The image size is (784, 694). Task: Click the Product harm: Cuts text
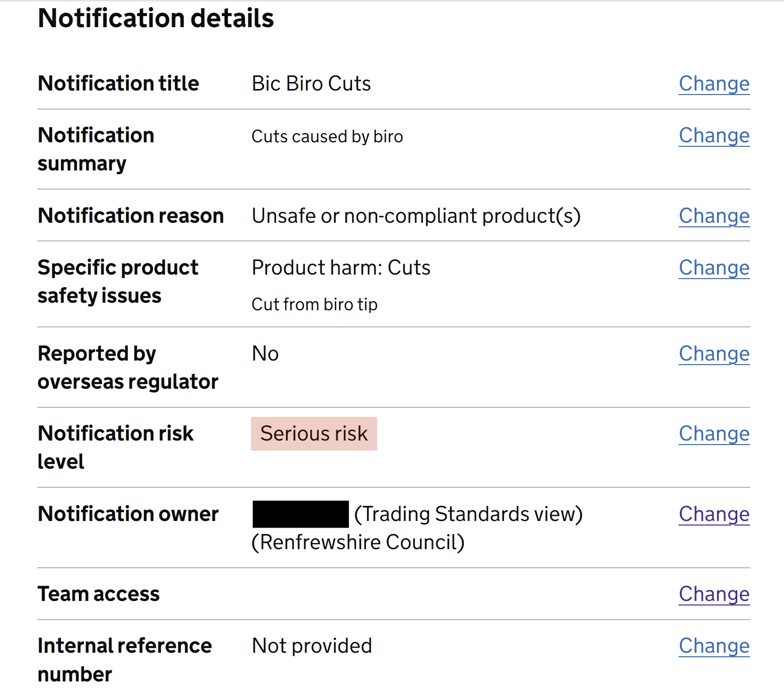point(341,268)
